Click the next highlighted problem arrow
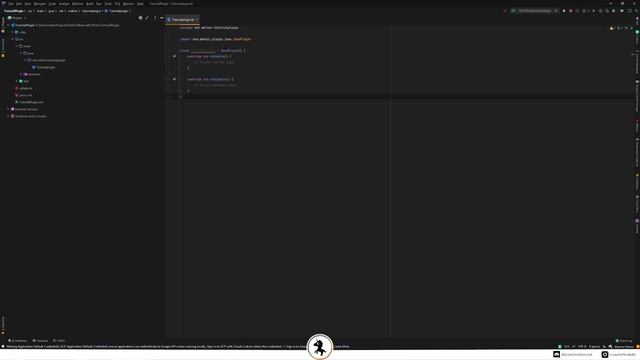 pos(631,28)
